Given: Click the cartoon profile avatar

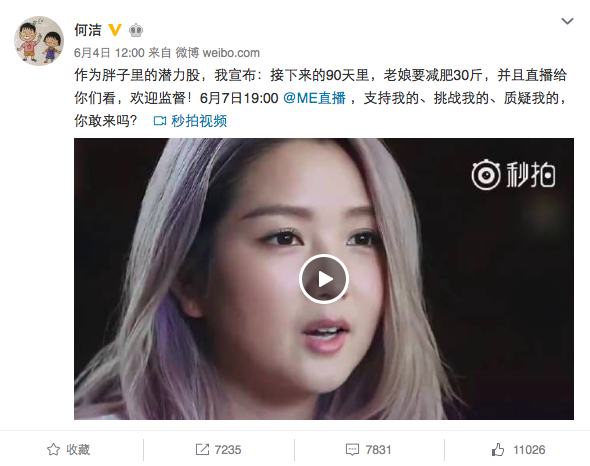Looking at the screenshot, I should [39, 41].
